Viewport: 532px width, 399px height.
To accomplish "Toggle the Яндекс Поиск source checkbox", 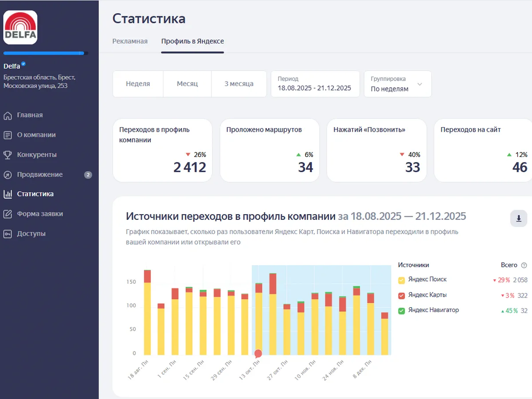I will click(x=402, y=280).
